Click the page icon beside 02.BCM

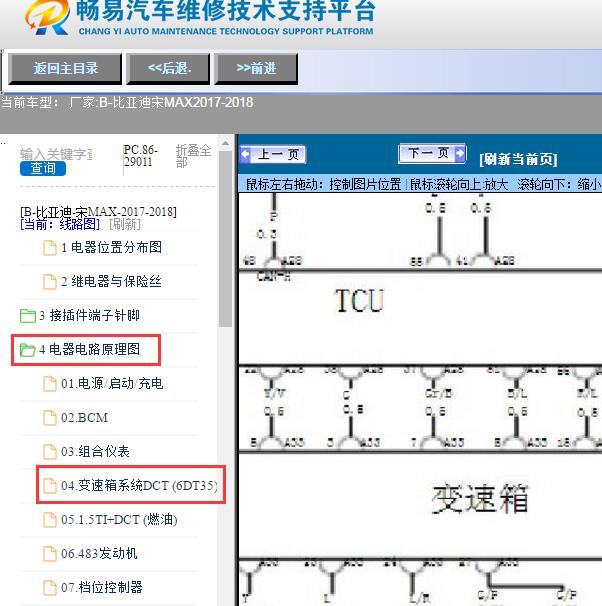click(49, 418)
